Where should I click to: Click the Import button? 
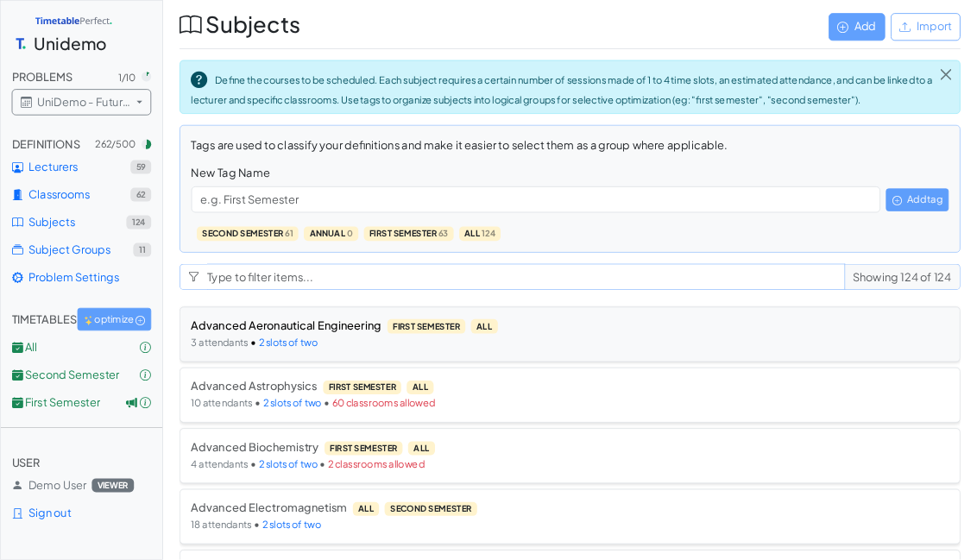coord(924,27)
